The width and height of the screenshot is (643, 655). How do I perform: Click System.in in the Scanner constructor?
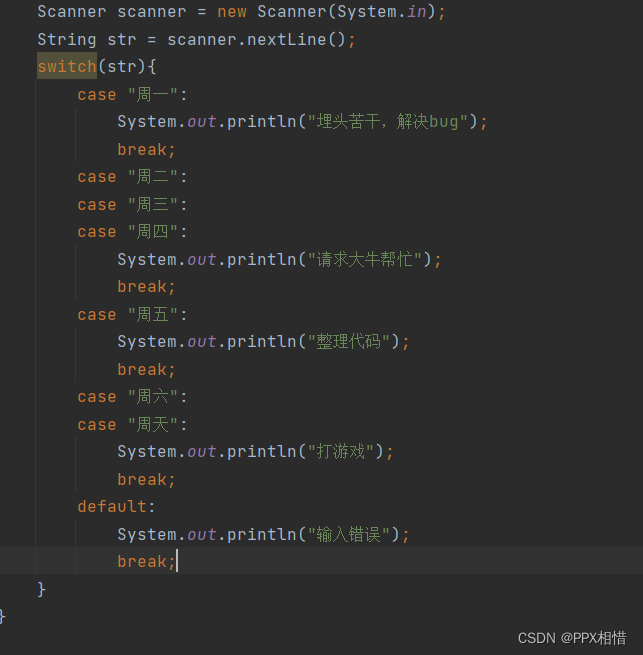point(382,12)
